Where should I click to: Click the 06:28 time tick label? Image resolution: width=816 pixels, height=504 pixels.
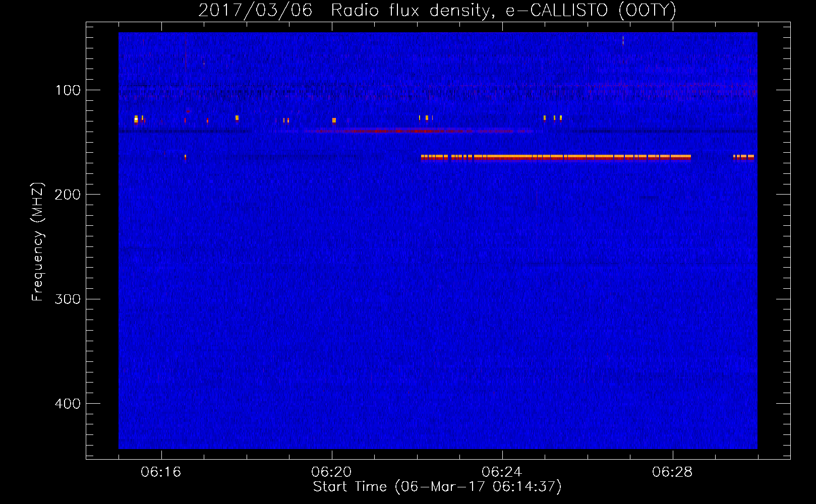(672, 472)
